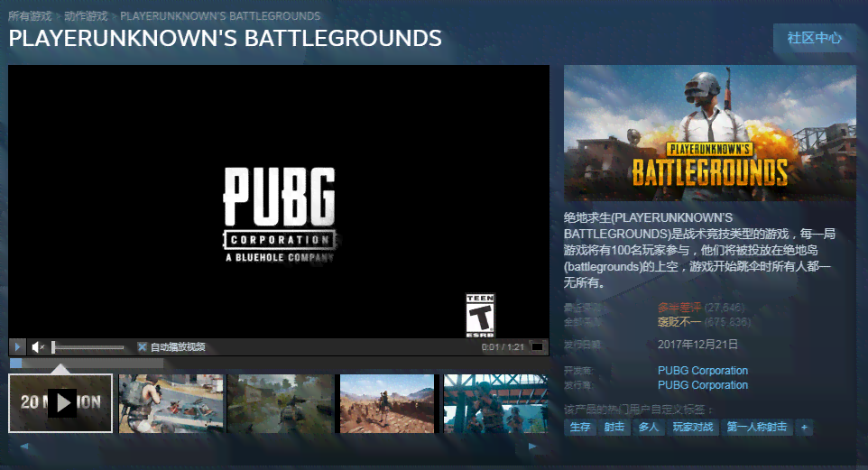
Task: Add a tag with plus button
Action: [804, 427]
